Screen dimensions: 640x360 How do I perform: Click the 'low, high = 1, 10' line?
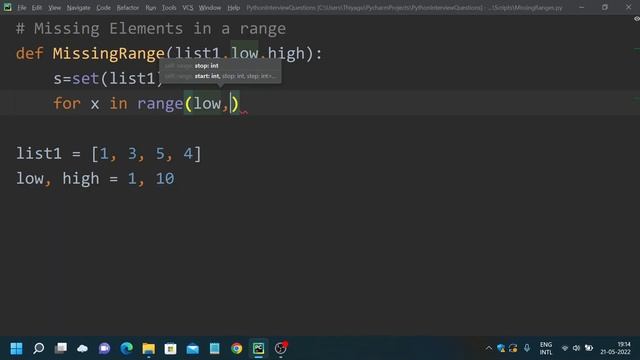point(95,179)
